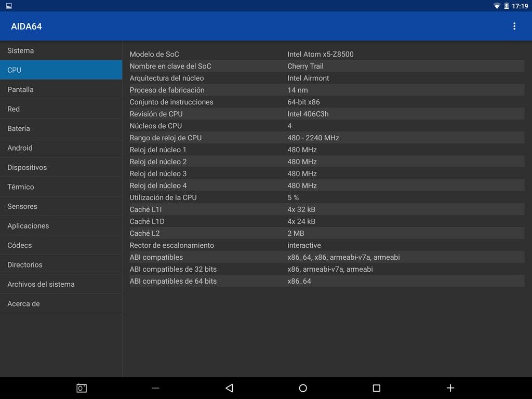Open the three-dot overflow menu

click(x=514, y=26)
